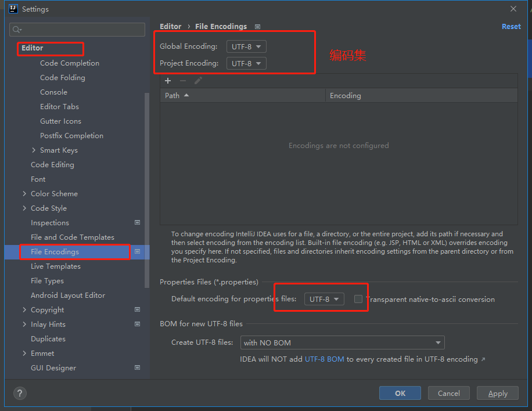Click the project icon on File Encodings row
Viewport: 532px width, 411px height.
pos(138,251)
